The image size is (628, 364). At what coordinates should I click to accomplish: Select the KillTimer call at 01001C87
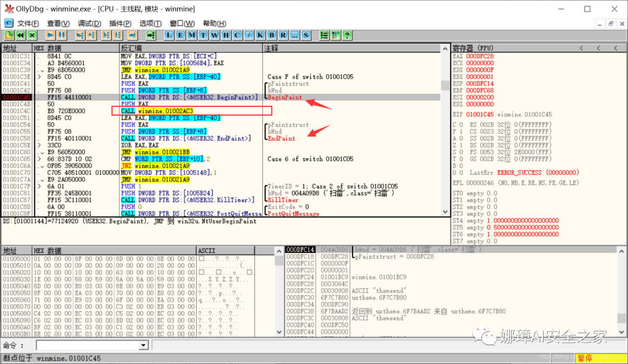pos(187,200)
